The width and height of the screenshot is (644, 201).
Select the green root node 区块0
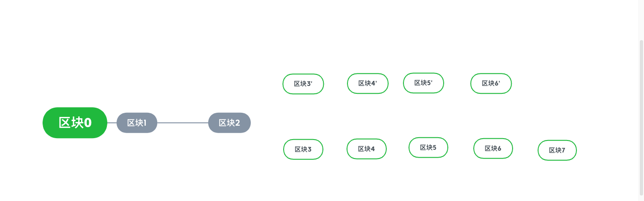click(75, 123)
